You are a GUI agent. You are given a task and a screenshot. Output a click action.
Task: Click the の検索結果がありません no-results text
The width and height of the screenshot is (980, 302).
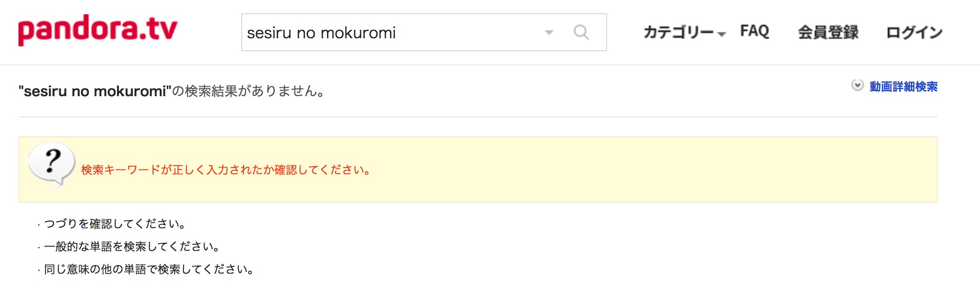(248, 91)
